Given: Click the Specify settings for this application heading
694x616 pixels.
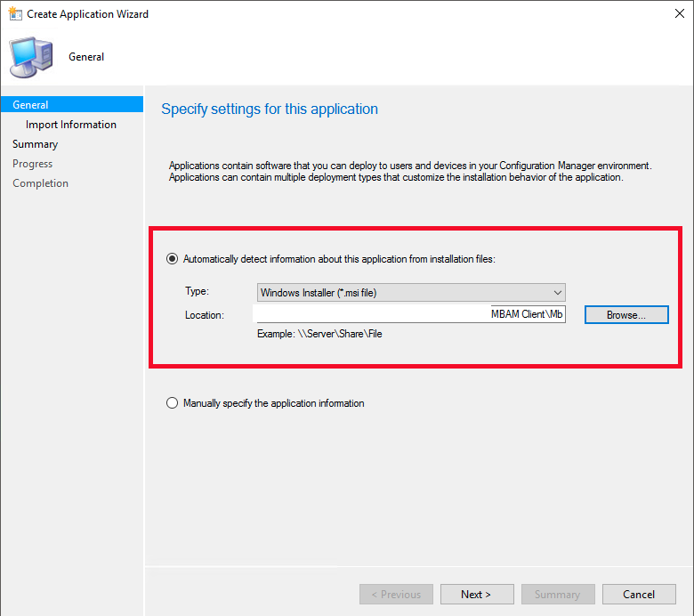Looking at the screenshot, I should tap(269, 109).
